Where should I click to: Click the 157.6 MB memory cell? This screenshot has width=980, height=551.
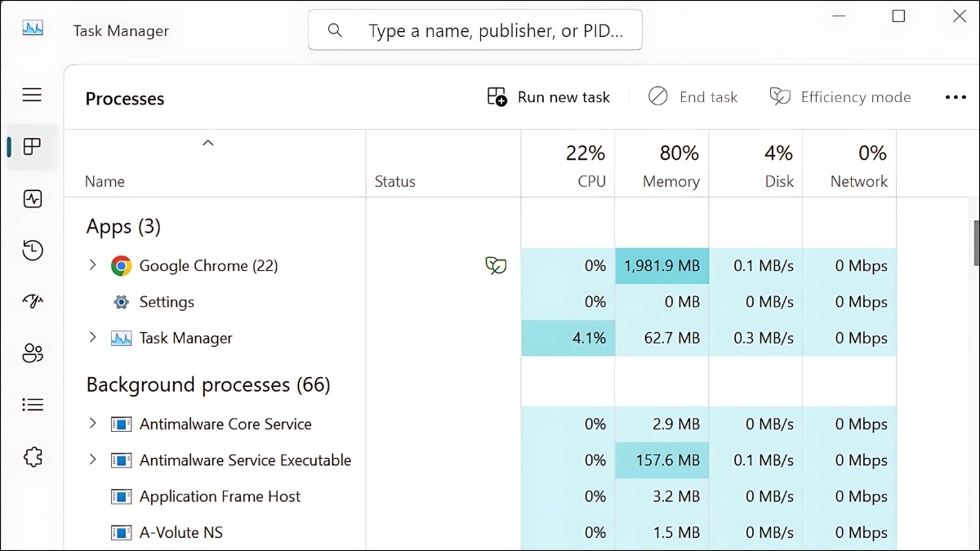[662, 460]
